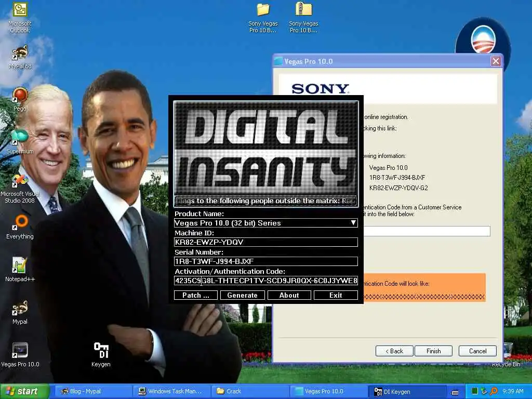Click the authentication code field in Vegas wizard
This screenshot has width=532, height=399.
[x=427, y=231]
